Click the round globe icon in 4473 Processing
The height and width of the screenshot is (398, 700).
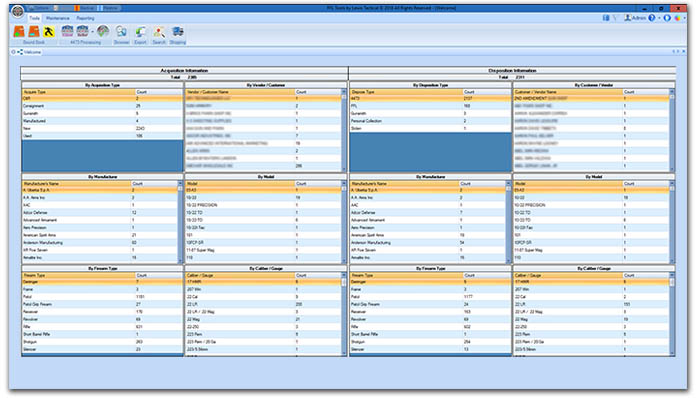103,31
